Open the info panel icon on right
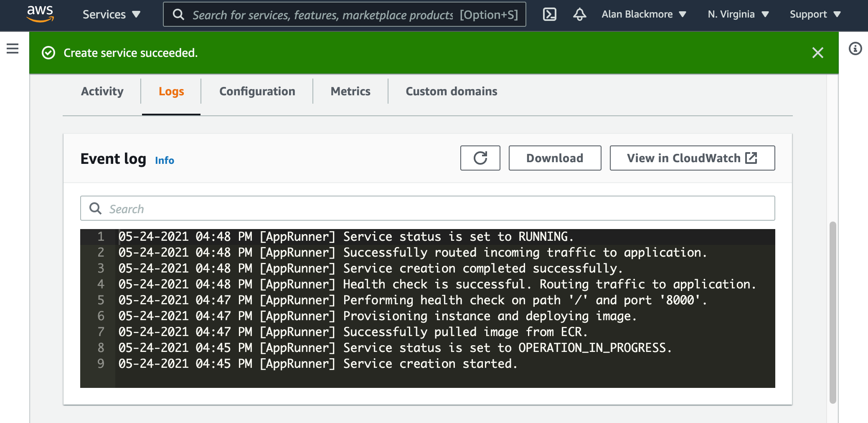The width and height of the screenshot is (868, 423). tap(855, 49)
